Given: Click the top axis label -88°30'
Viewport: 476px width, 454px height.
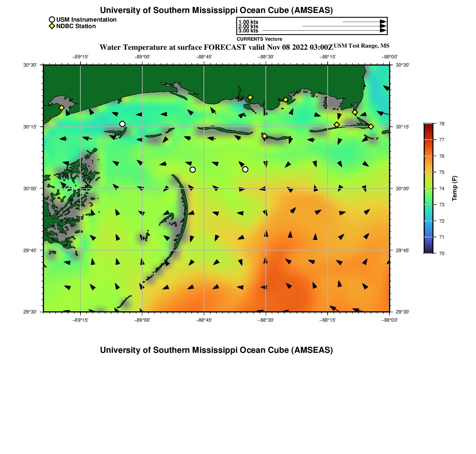Looking at the screenshot, I should click(x=266, y=57).
